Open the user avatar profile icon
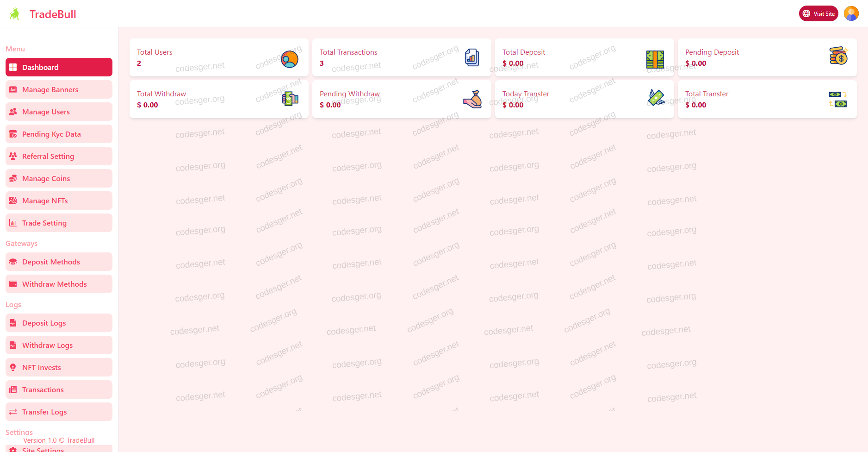Screen dimensions: 868x452 point(851,13)
